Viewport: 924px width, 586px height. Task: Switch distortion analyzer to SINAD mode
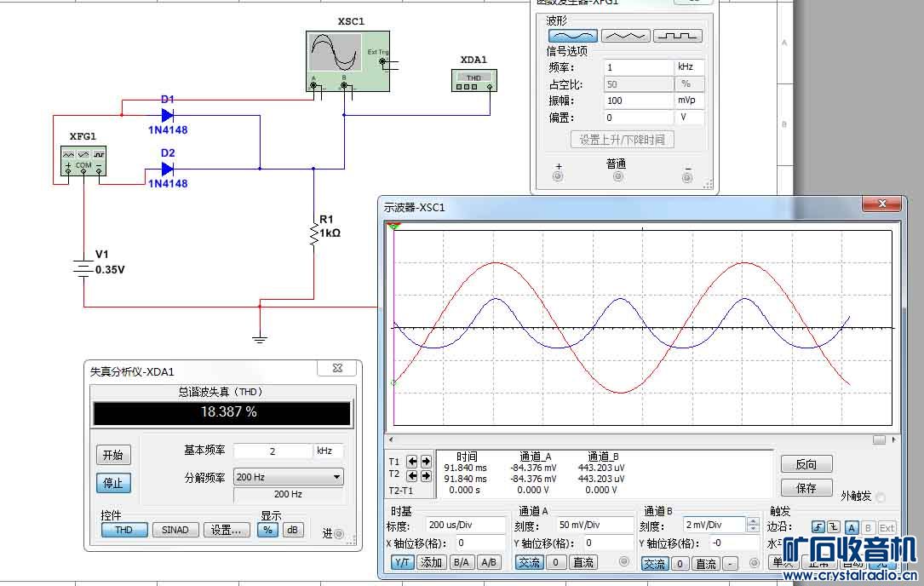point(175,530)
